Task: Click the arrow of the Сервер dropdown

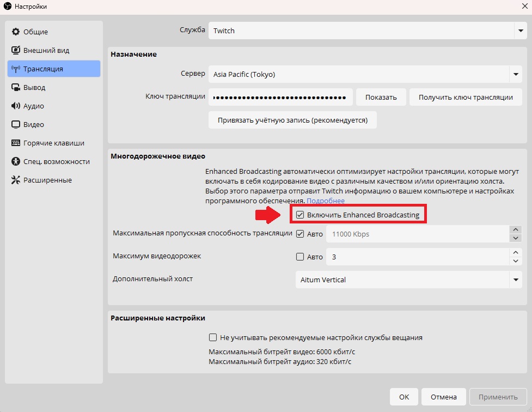Action: (516, 74)
